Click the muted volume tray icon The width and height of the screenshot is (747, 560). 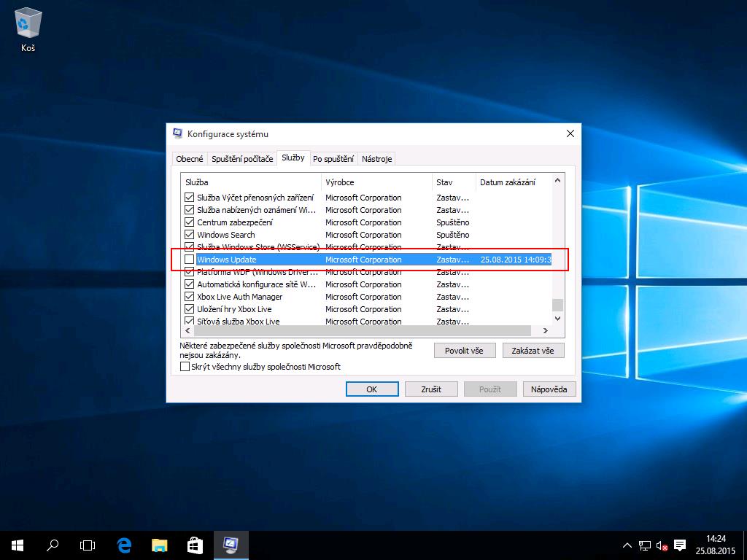662,545
